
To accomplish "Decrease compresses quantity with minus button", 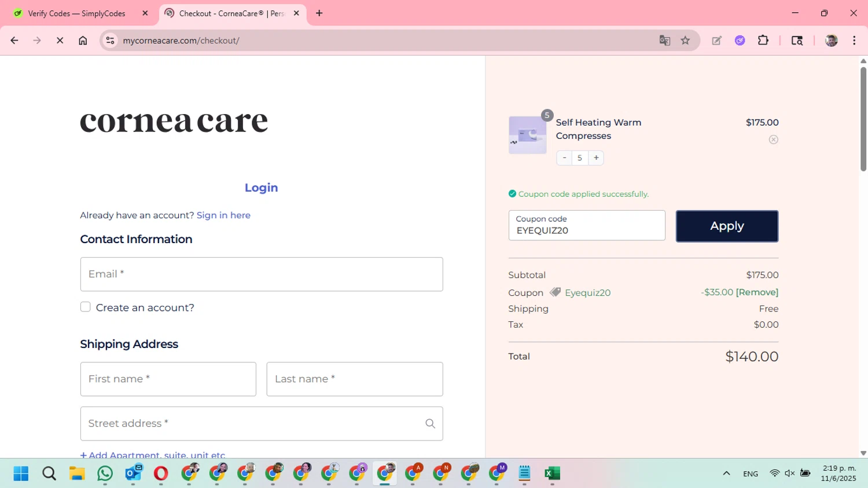I will tap(564, 157).
